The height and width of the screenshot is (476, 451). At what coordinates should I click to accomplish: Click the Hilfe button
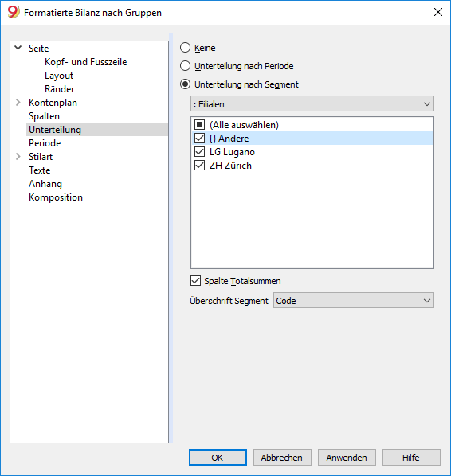tap(411, 457)
